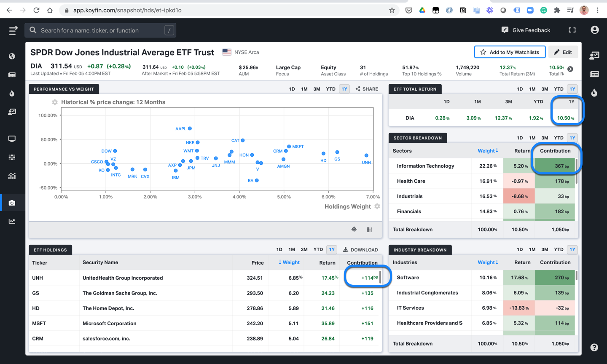Click the crosshair icon below the scatter chart
This screenshot has width=607, height=364.
[x=354, y=230]
